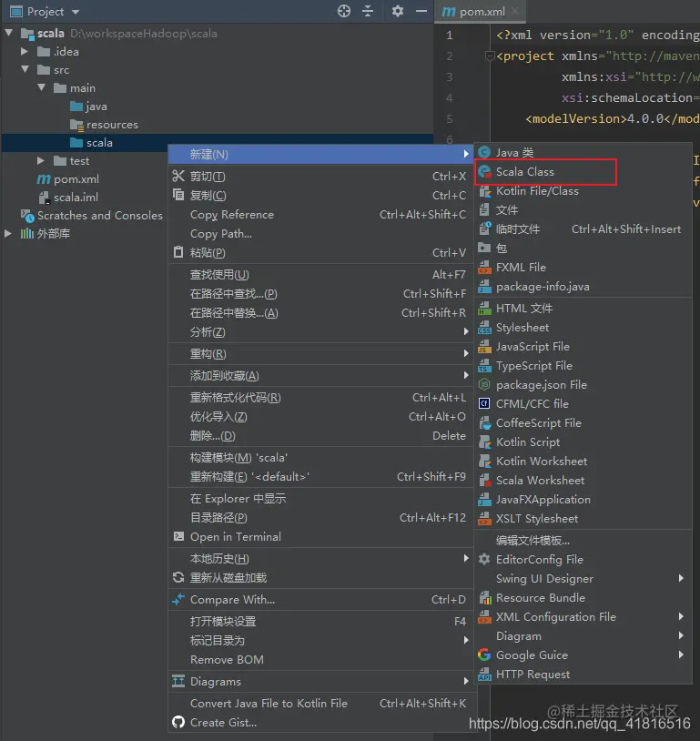
Task: Click the clipboard icon beside 粘贴
Action: coord(178,252)
